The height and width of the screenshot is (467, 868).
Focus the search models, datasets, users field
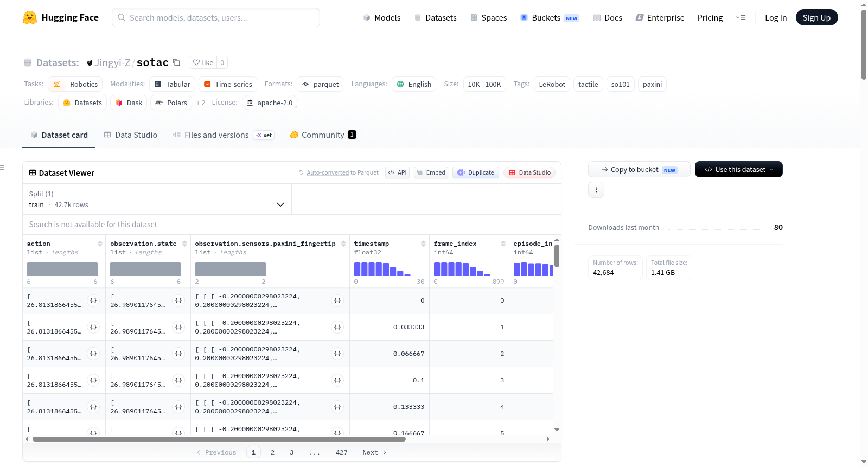(x=216, y=17)
